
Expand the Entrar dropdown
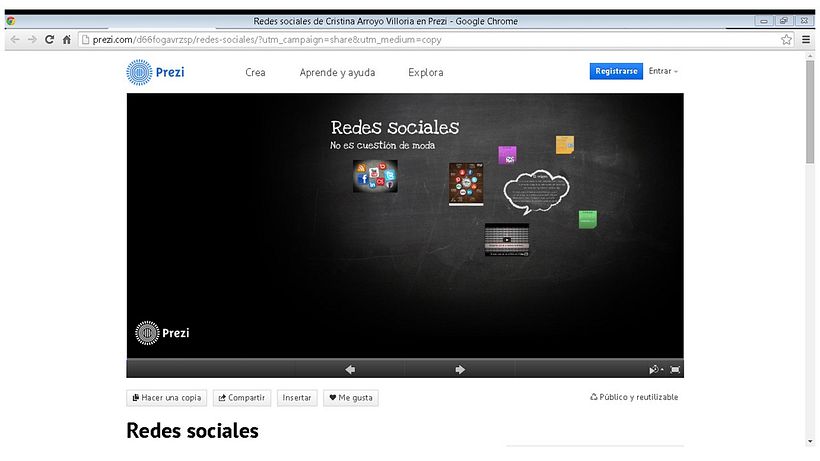(x=663, y=71)
